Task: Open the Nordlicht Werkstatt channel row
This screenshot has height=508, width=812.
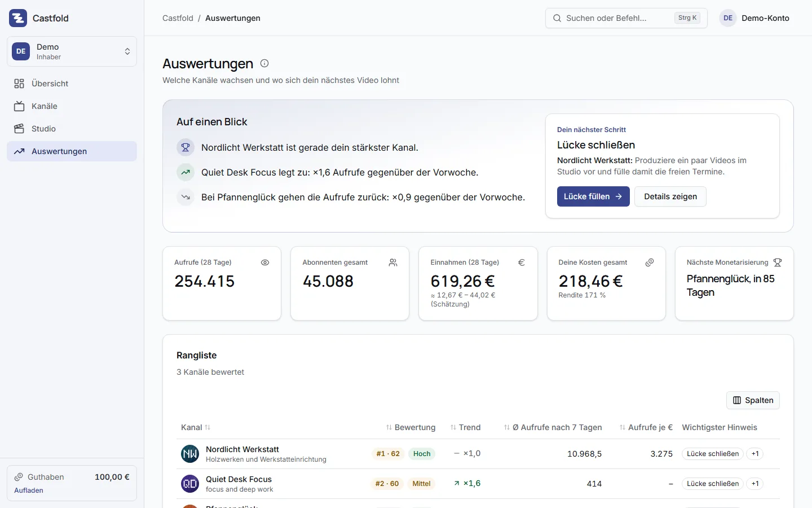Action: 478,454
